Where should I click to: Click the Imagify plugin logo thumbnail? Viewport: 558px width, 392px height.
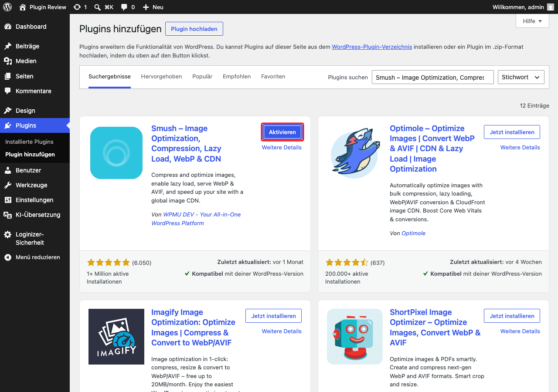[x=116, y=337]
